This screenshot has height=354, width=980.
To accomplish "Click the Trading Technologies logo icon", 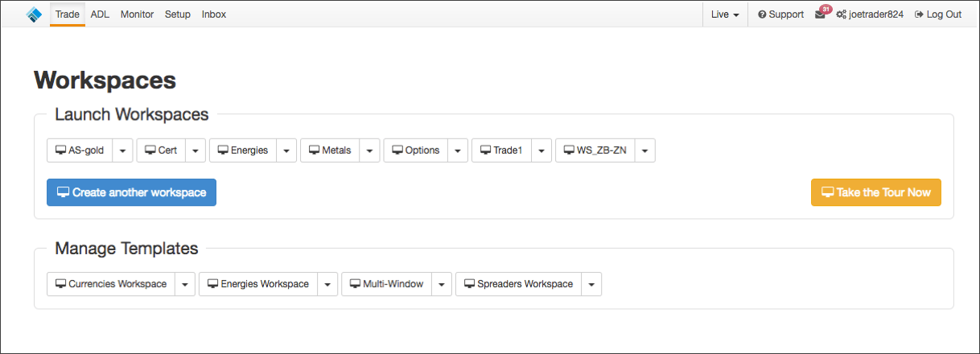I will coord(34,14).
